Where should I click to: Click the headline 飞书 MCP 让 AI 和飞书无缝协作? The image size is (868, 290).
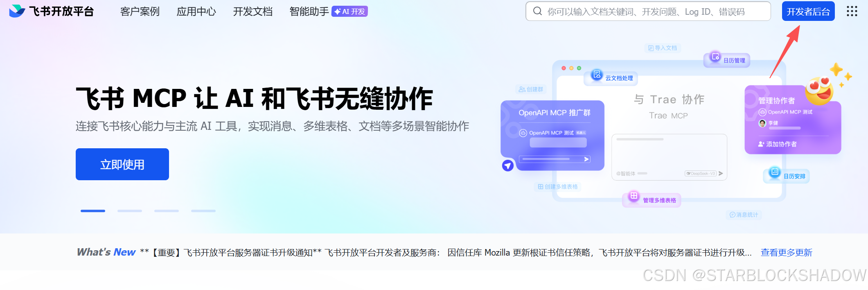tap(255, 99)
